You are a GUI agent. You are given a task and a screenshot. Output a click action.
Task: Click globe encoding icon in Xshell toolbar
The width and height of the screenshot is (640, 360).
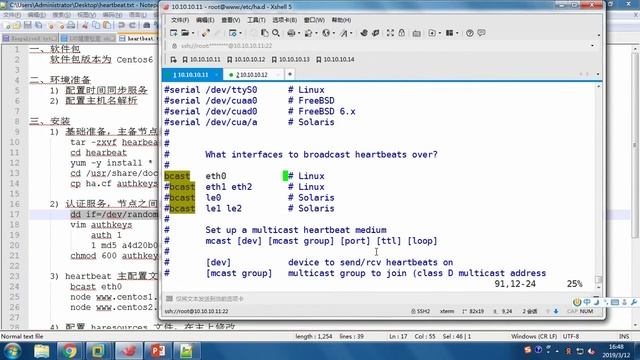point(326,33)
